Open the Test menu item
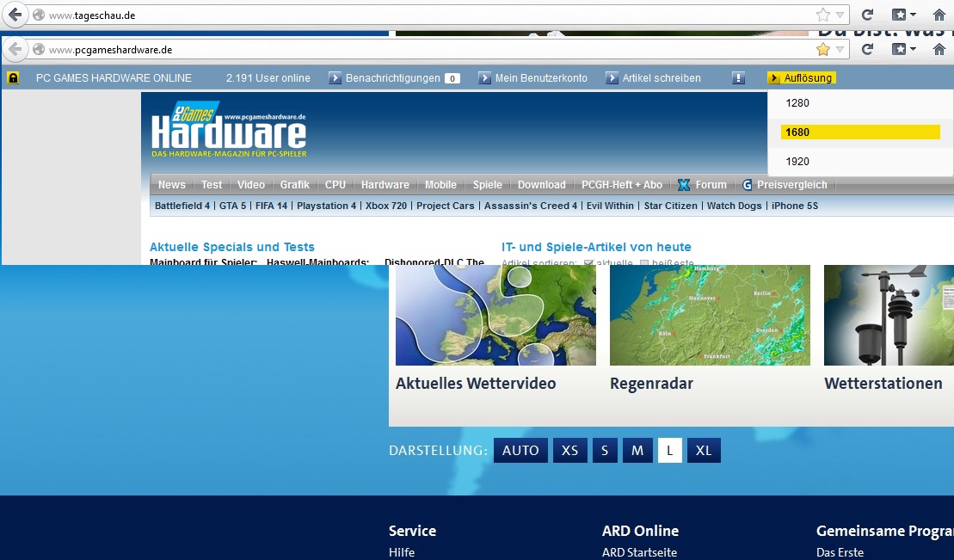The image size is (954, 560). coord(212,185)
